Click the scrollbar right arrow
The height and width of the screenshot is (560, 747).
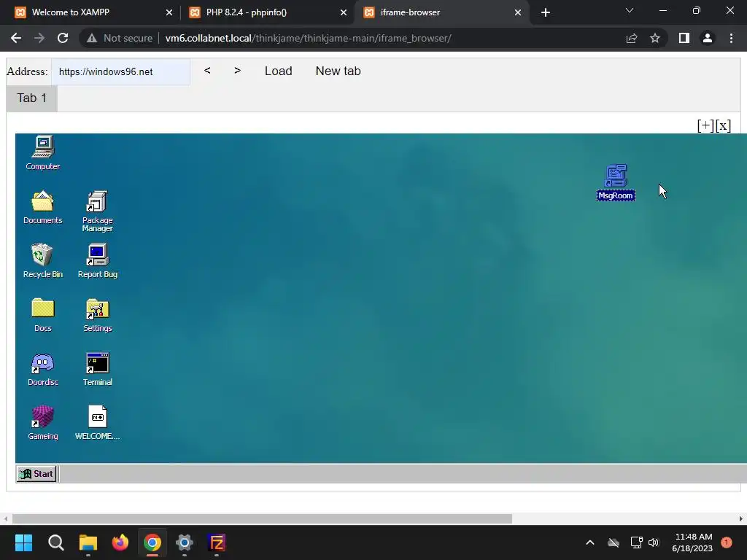coord(741,518)
